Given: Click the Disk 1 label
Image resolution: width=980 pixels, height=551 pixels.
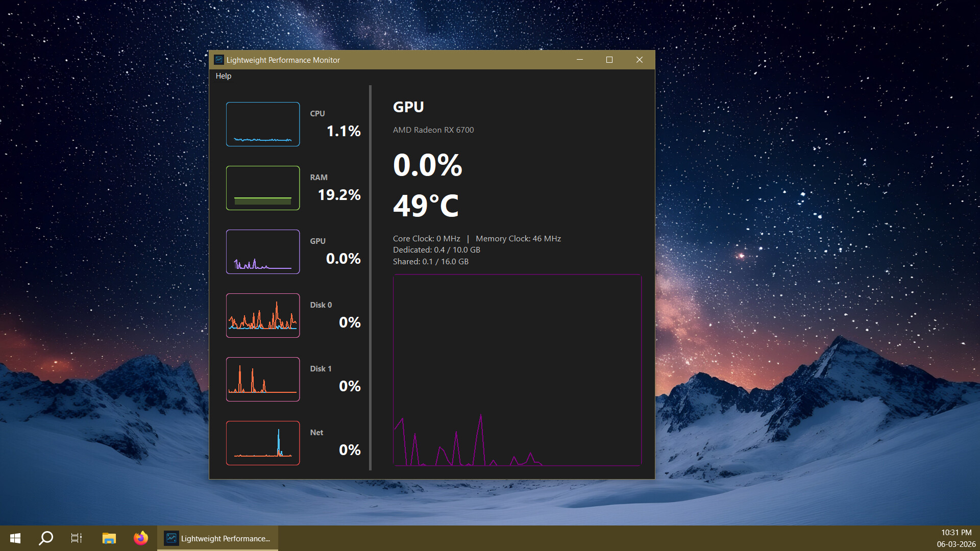Looking at the screenshot, I should pyautogui.click(x=321, y=368).
